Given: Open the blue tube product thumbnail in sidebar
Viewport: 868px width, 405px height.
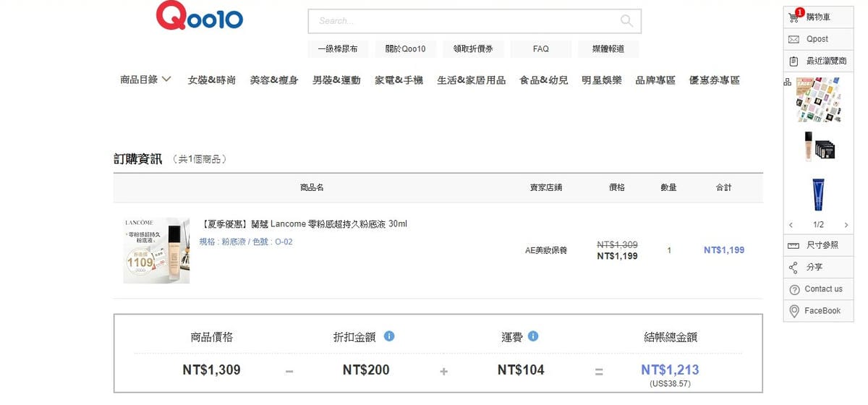Looking at the screenshot, I should pos(818,194).
